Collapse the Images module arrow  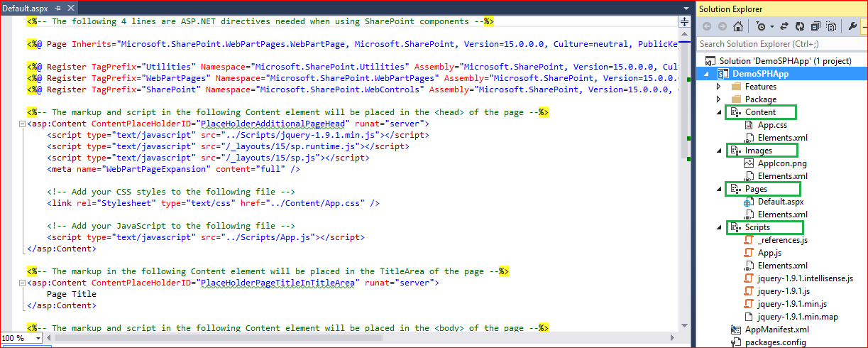(x=718, y=151)
